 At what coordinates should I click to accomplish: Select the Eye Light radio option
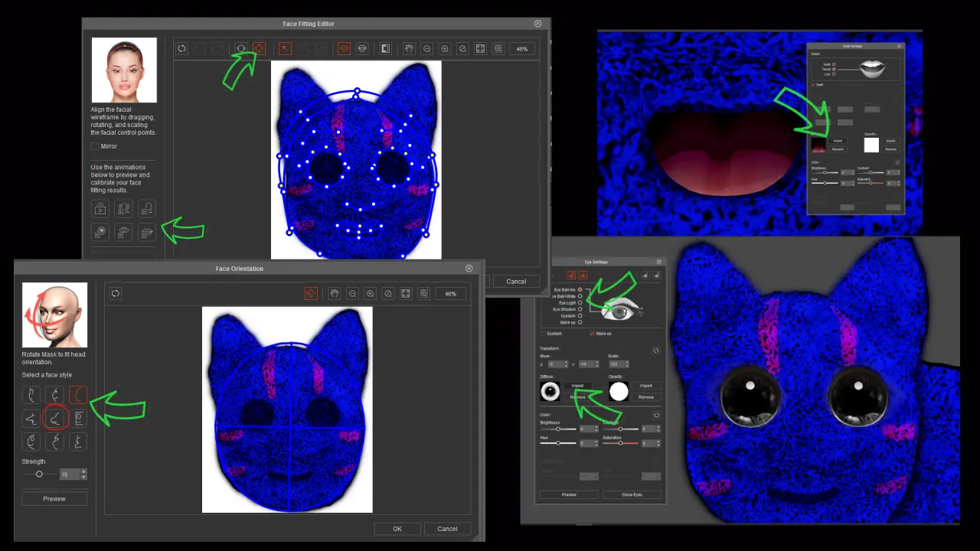[x=580, y=302]
